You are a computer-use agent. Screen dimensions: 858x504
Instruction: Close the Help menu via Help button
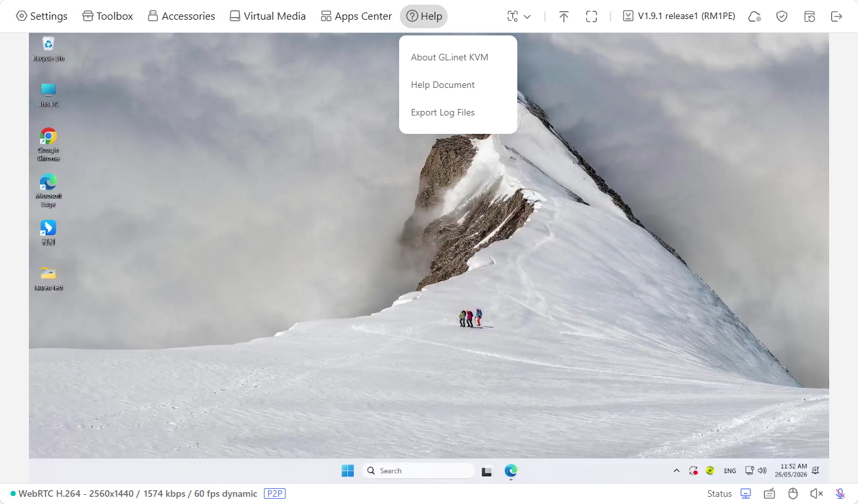[x=423, y=16]
